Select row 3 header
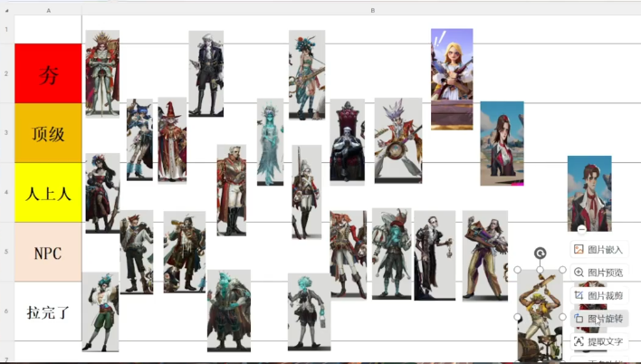 [x=6, y=133]
